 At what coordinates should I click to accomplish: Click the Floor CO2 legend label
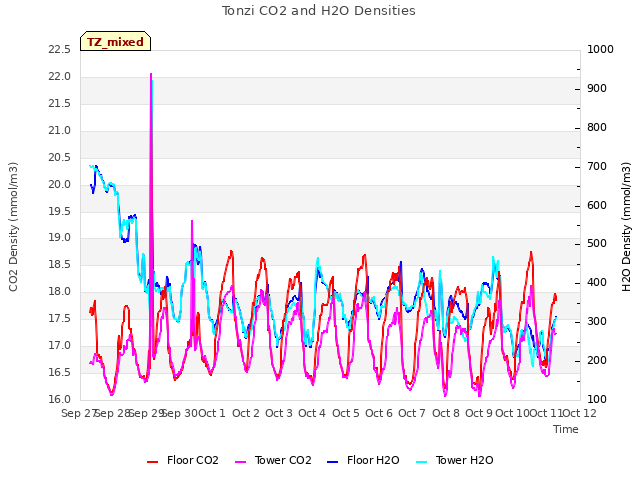click(193, 460)
